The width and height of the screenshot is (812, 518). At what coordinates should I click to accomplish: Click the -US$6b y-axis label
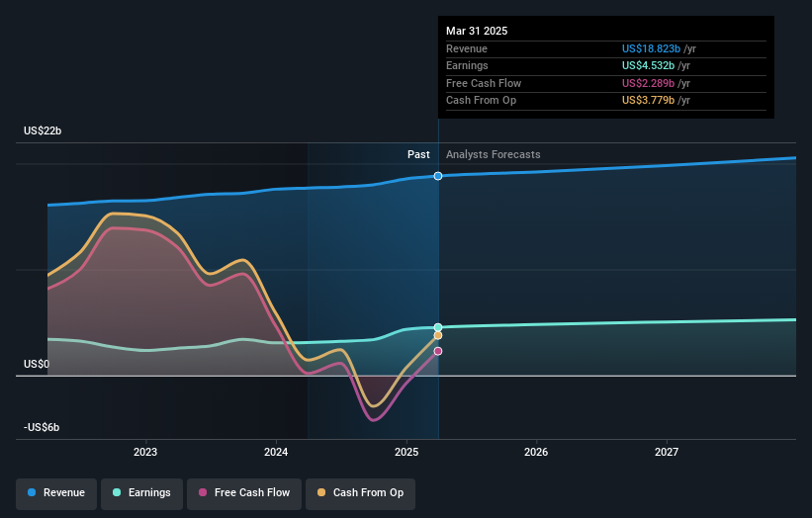pyautogui.click(x=42, y=427)
